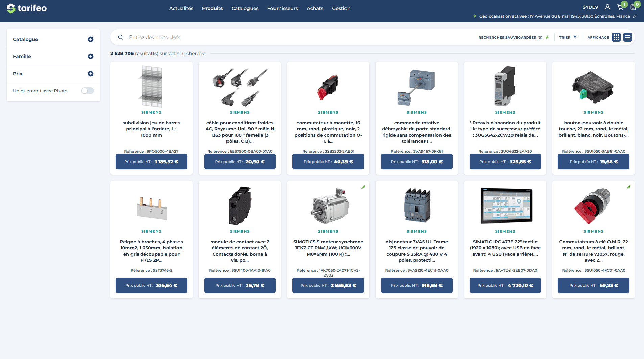
Task: Edit geolocation address with pencil icon
Action: 635,16
